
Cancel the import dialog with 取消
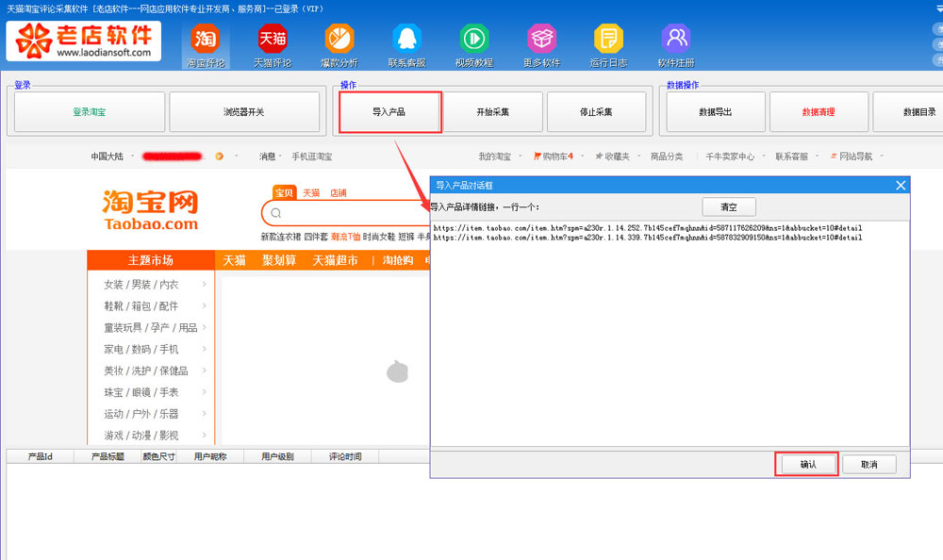(869, 465)
